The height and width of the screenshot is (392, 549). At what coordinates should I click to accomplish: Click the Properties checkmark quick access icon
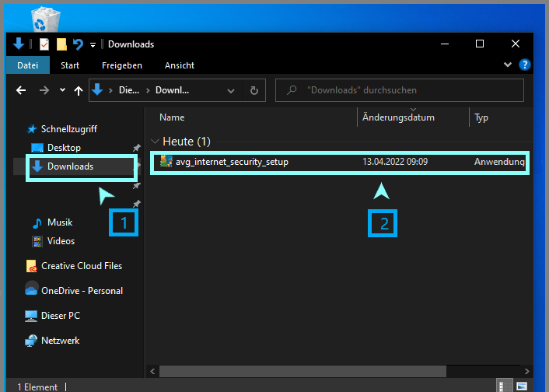pyautogui.click(x=44, y=44)
